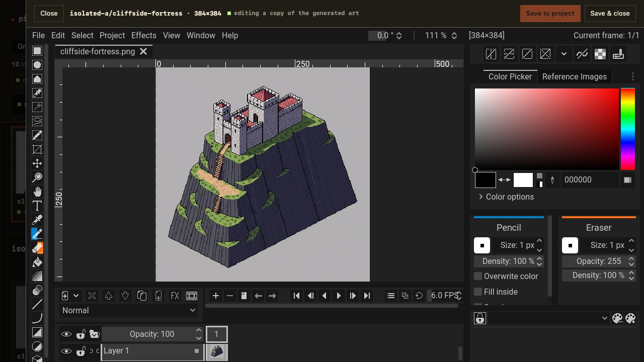Select the Pencil tool in the toolbar

(x=37, y=234)
